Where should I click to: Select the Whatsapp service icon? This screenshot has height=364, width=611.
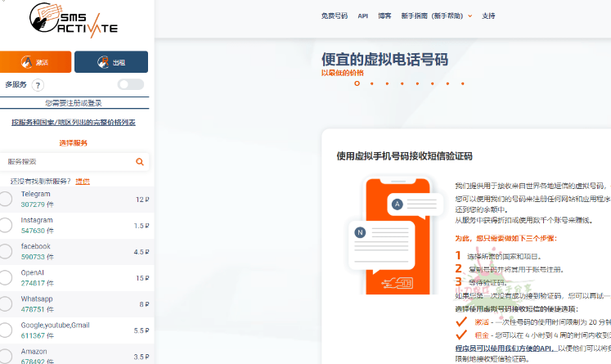(x=6, y=304)
